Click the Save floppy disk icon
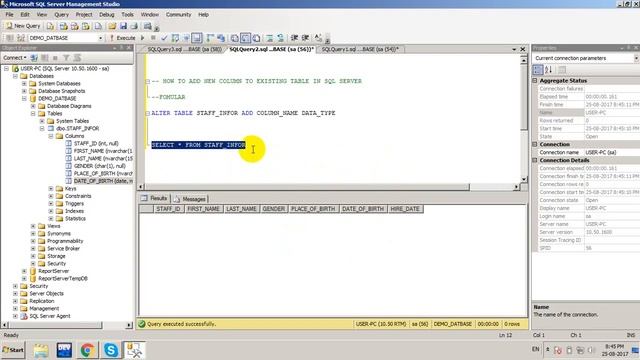Image resolution: width=640 pixels, height=360 pixels. tap(123, 26)
